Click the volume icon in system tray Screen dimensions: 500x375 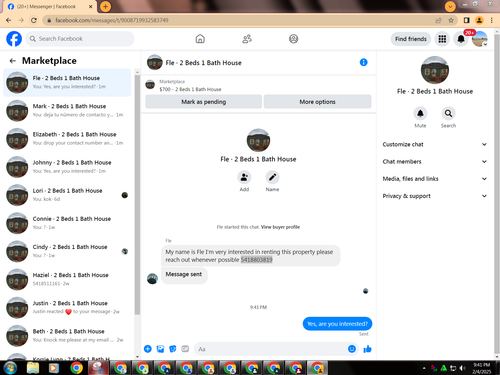(462, 368)
